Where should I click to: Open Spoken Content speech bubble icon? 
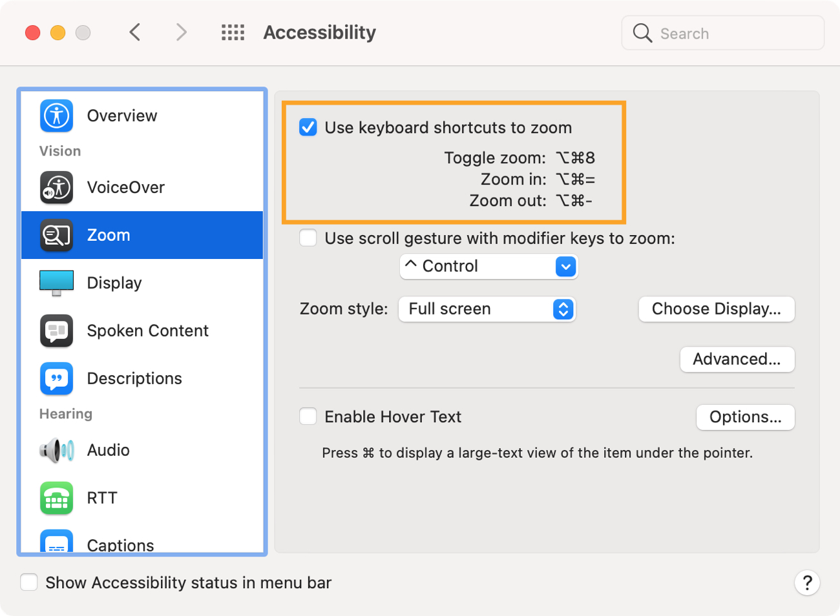click(57, 331)
